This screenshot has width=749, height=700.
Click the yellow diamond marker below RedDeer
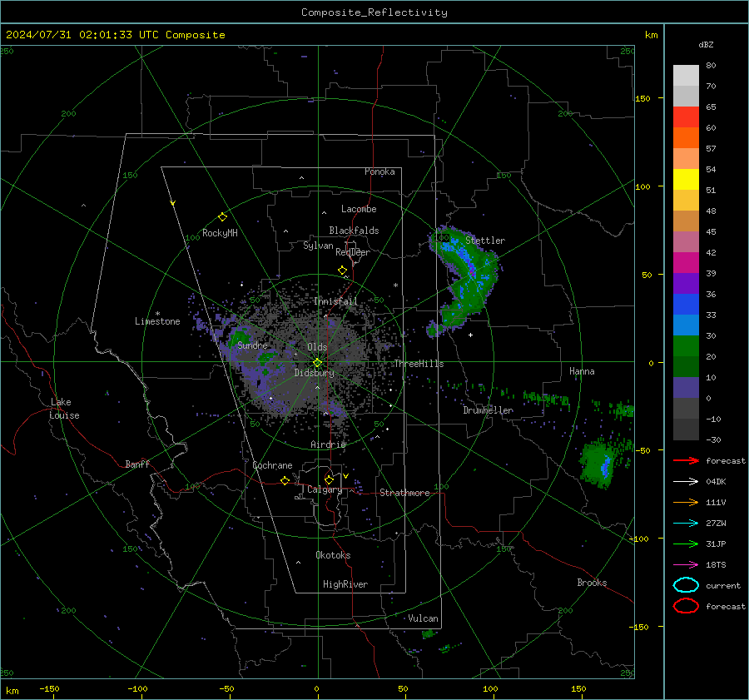click(342, 271)
